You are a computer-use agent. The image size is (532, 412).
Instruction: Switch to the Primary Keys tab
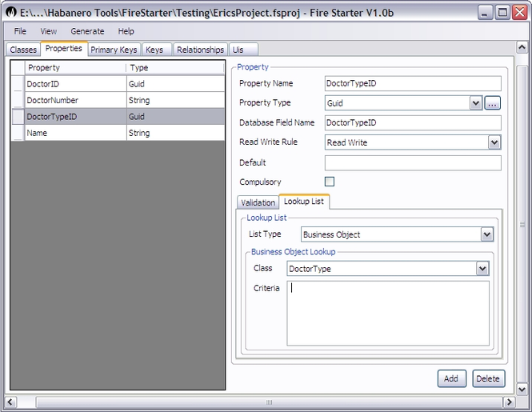pyautogui.click(x=114, y=50)
